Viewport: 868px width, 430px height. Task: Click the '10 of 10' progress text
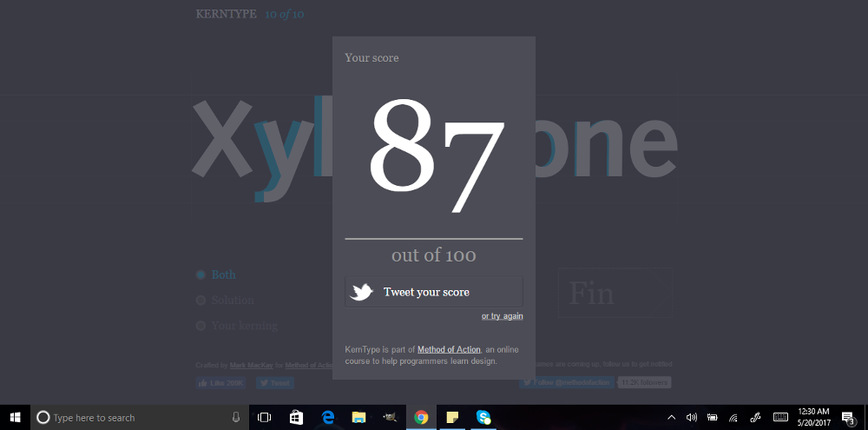tap(285, 15)
